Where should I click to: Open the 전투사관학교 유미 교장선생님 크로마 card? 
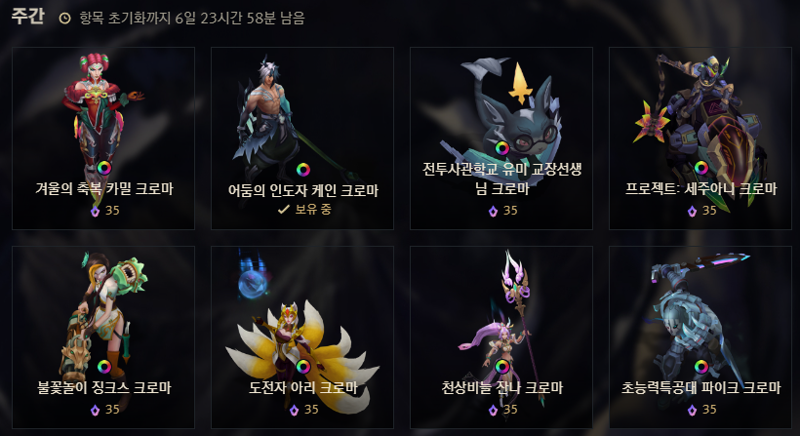pyautogui.click(x=502, y=138)
